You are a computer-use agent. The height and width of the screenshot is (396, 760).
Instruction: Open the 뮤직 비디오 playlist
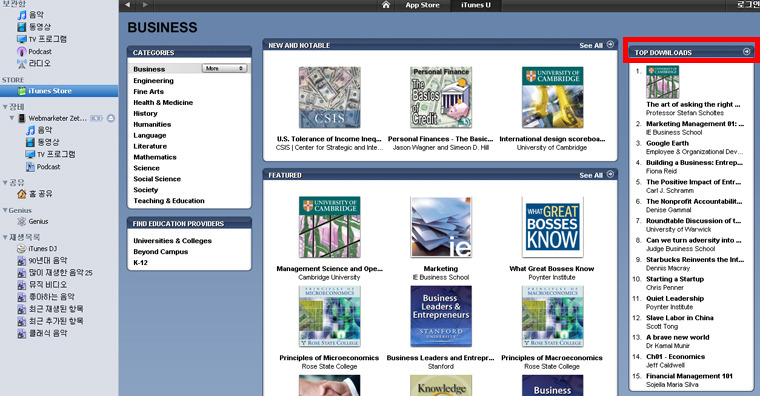tap(42, 285)
